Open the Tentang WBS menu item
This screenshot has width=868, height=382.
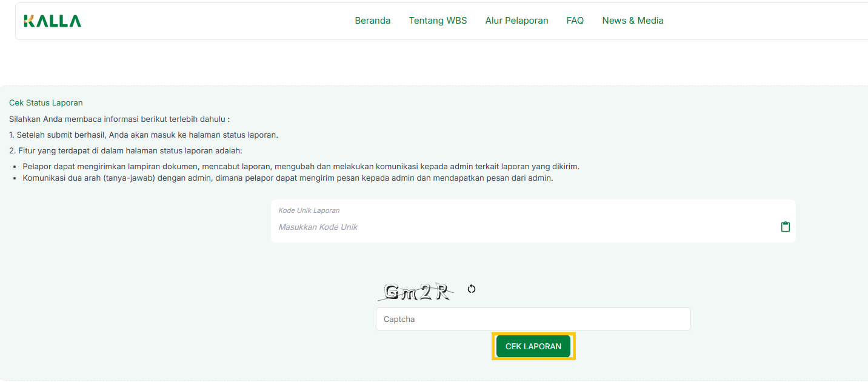coord(438,21)
